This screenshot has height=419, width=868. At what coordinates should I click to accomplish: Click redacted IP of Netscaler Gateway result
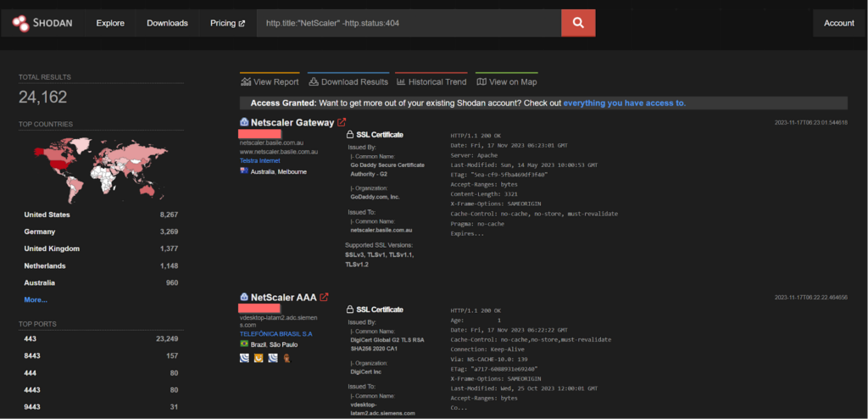click(259, 133)
